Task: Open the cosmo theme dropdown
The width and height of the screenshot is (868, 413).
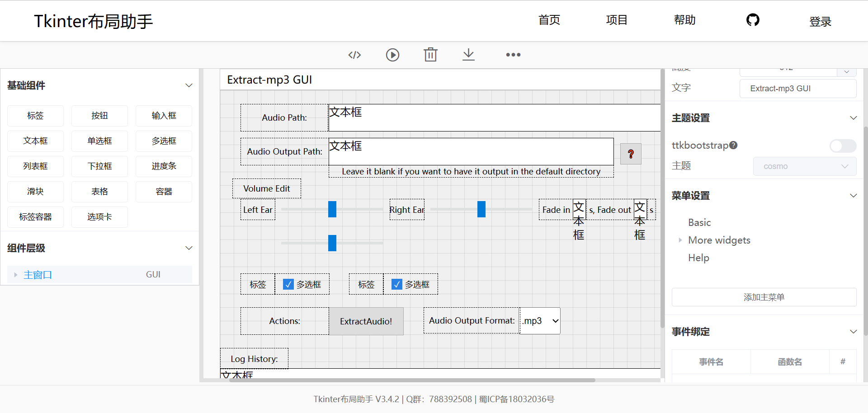Action: coord(805,166)
